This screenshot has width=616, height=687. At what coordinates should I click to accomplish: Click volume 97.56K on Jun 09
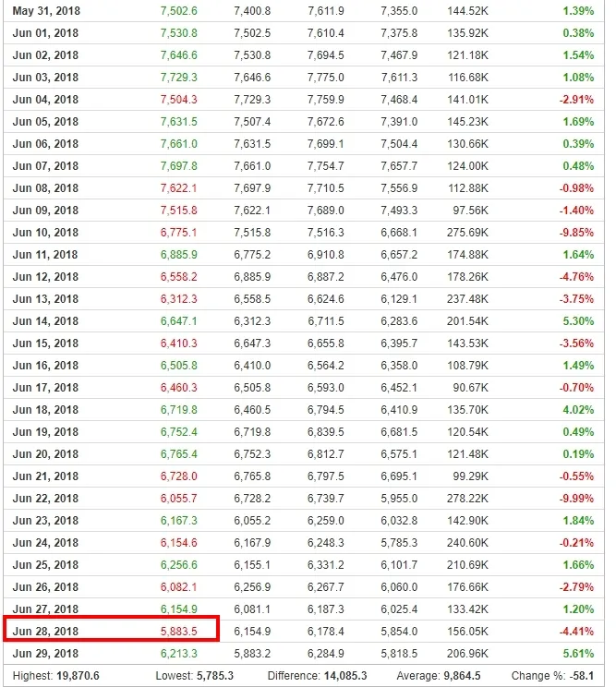tap(471, 211)
